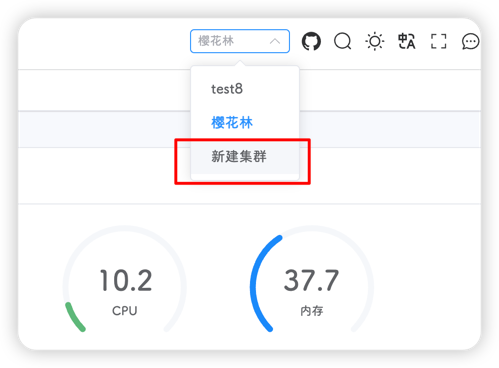Select 新建集群 option
Screen dimensions: 499x368
point(245,156)
